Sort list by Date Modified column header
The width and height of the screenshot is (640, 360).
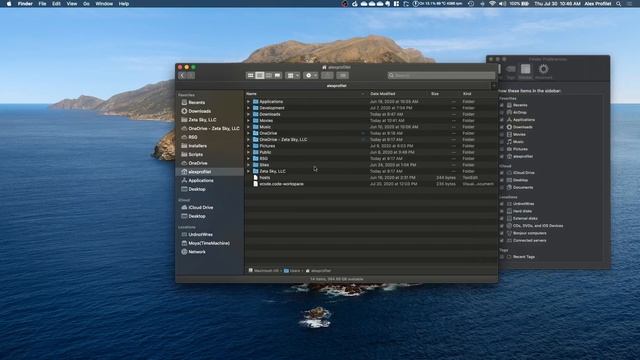click(x=382, y=94)
